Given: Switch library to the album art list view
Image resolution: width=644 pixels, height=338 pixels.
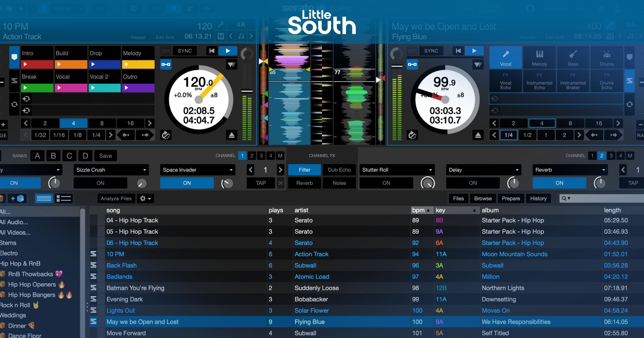Looking at the screenshot, I should point(63,199).
